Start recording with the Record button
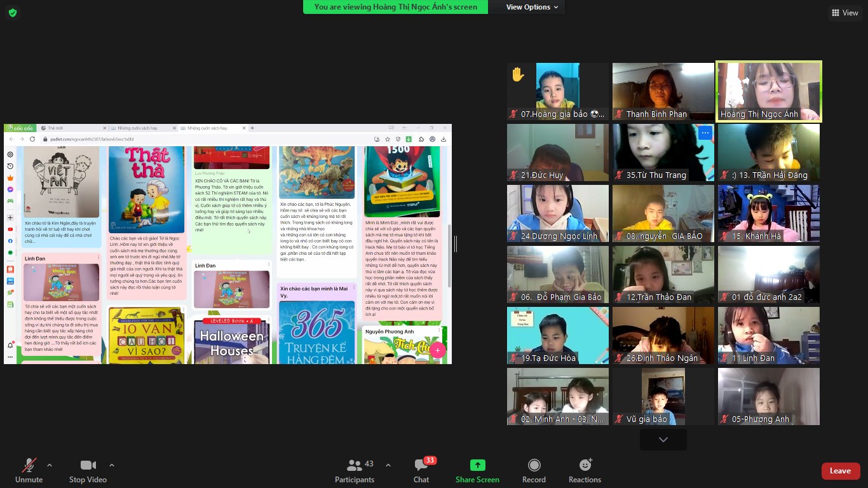 (534, 471)
